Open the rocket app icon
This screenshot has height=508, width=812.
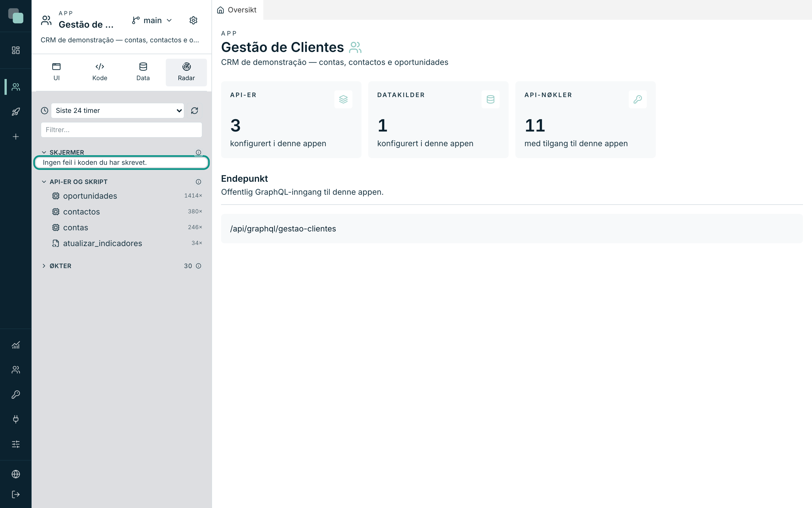[x=16, y=111]
